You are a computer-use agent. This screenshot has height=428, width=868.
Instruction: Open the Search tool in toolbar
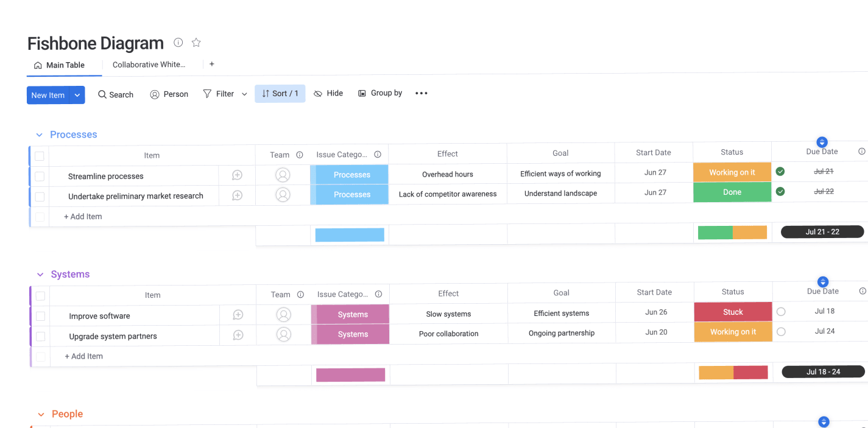tap(116, 94)
